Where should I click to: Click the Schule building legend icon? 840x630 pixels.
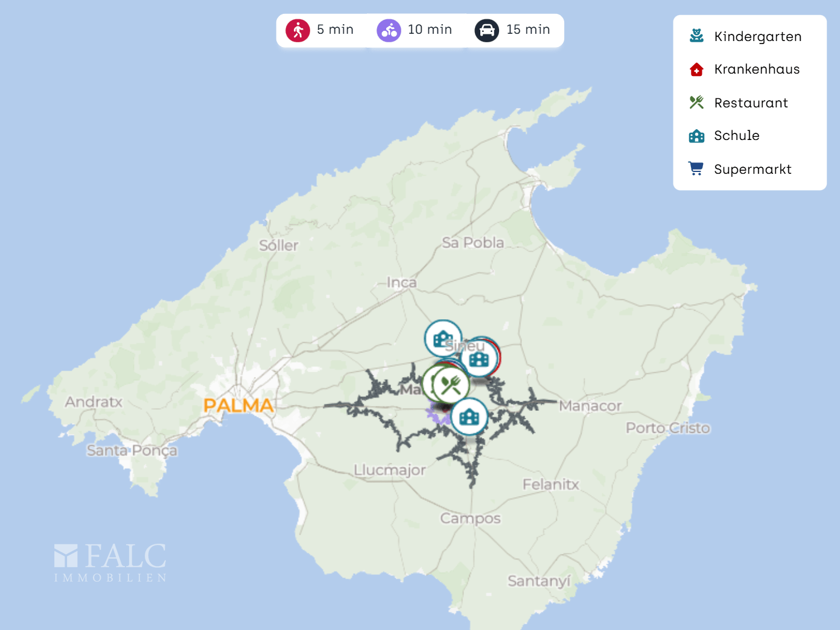coord(696,136)
